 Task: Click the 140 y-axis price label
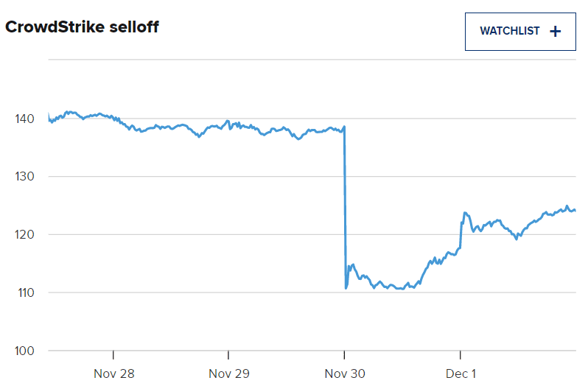coord(24,119)
